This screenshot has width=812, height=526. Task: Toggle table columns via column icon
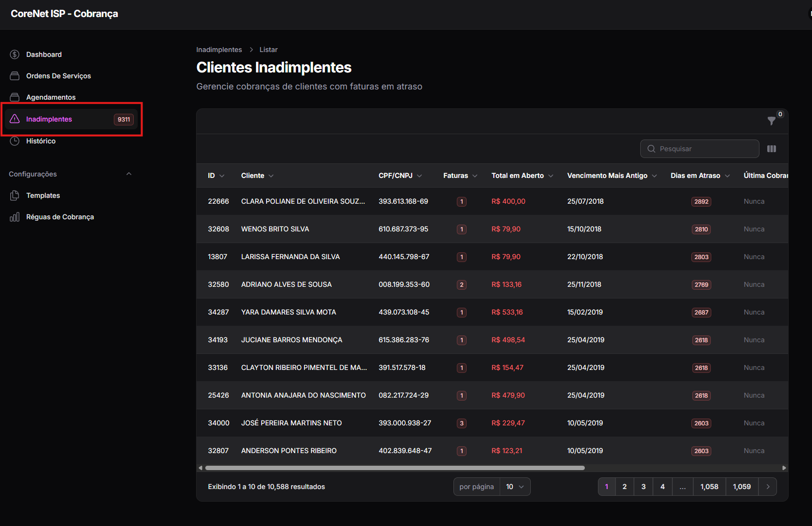coord(772,149)
